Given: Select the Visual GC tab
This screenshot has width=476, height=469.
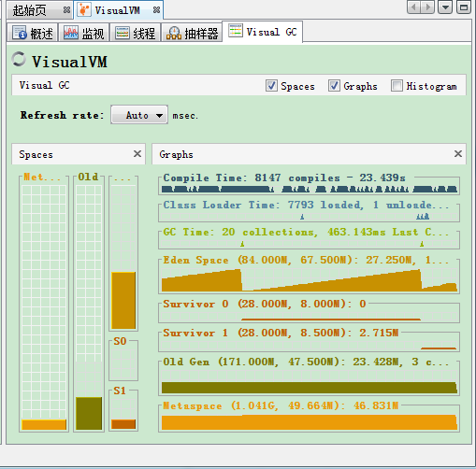Looking at the screenshot, I should point(263,32).
